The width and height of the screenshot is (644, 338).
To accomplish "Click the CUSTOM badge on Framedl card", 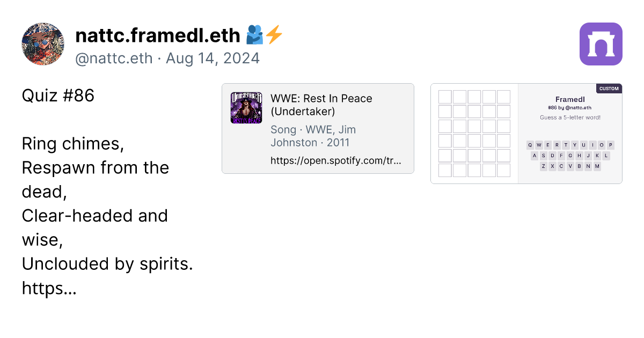I will click(609, 89).
